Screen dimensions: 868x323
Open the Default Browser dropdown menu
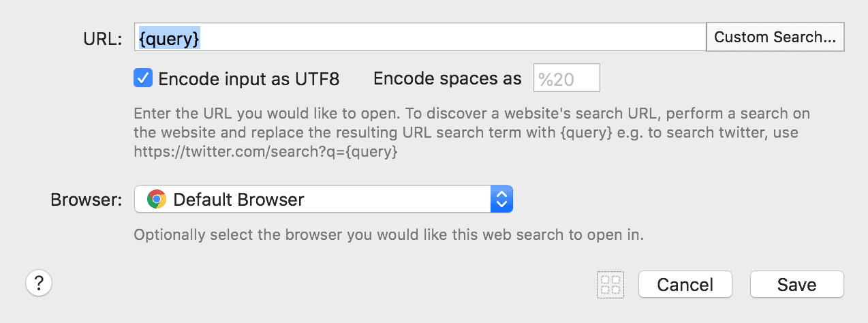coord(323,200)
